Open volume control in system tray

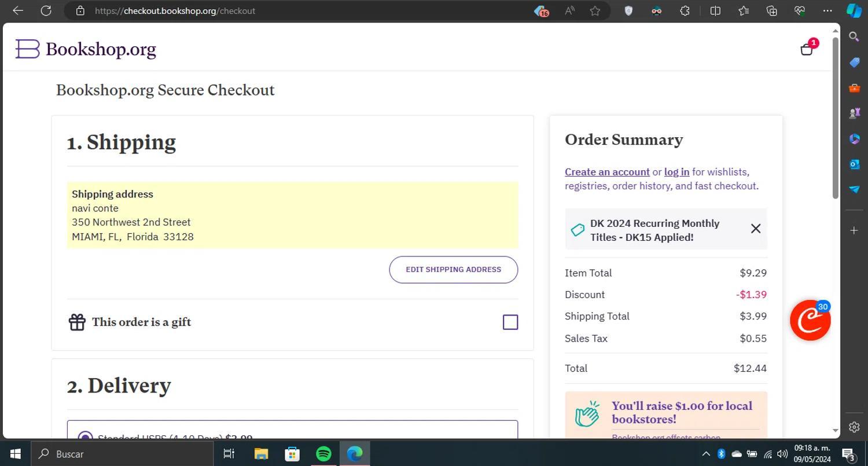point(782,454)
